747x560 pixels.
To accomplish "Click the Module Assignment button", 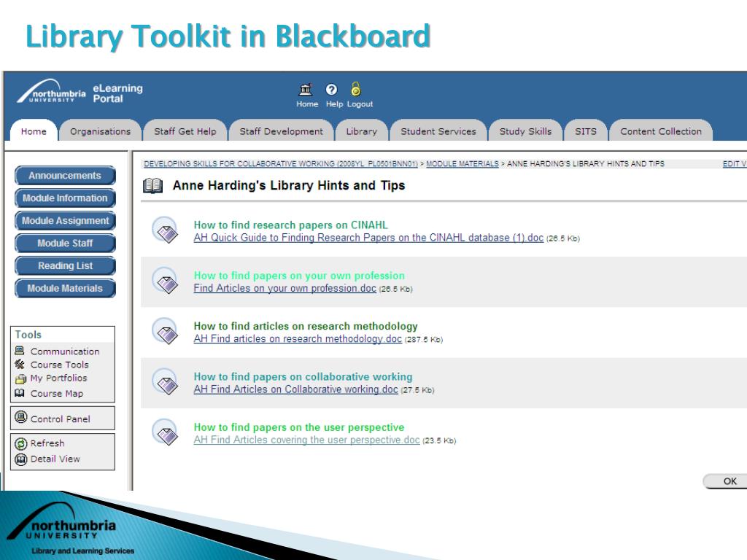I will pos(65,220).
